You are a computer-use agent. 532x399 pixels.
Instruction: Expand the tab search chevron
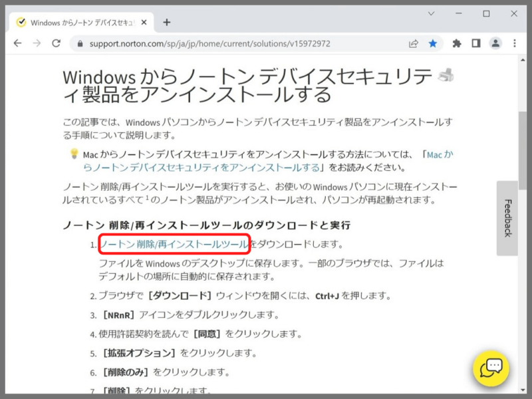point(431,13)
